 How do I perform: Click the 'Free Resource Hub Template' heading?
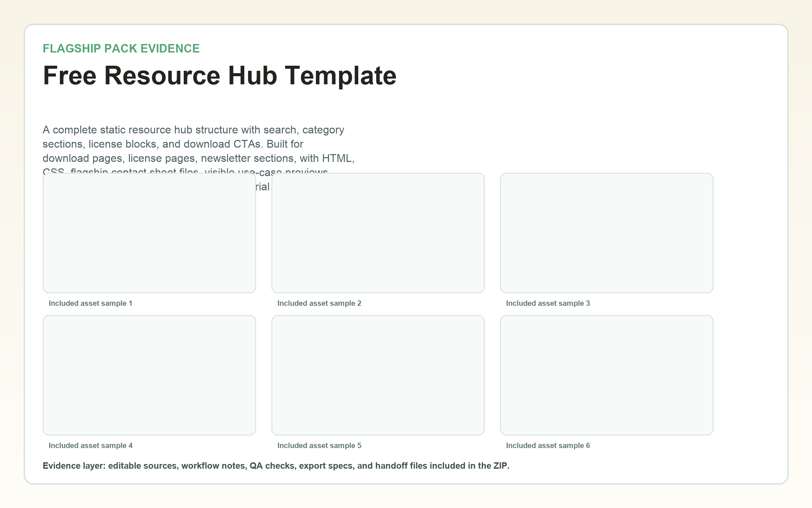[x=220, y=76]
